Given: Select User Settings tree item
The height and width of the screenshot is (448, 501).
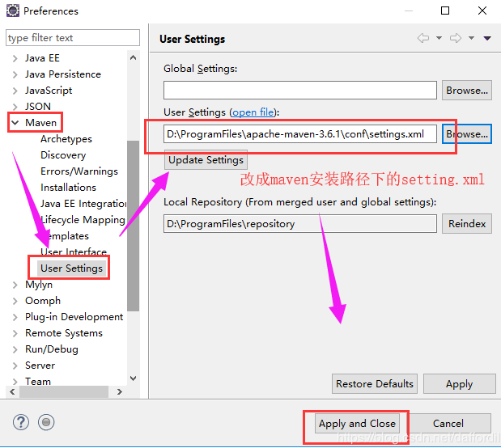Looking at the screenshot, I should 71,268.
